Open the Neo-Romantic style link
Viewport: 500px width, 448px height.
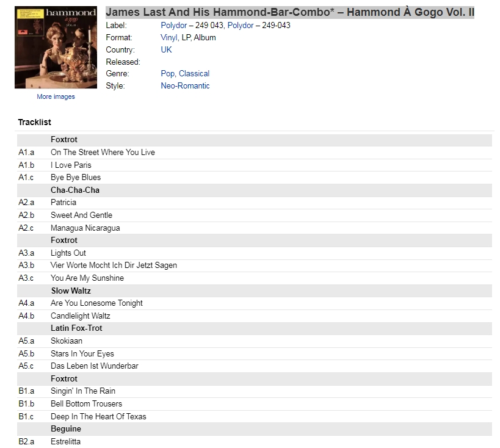(x=185, y=86)
